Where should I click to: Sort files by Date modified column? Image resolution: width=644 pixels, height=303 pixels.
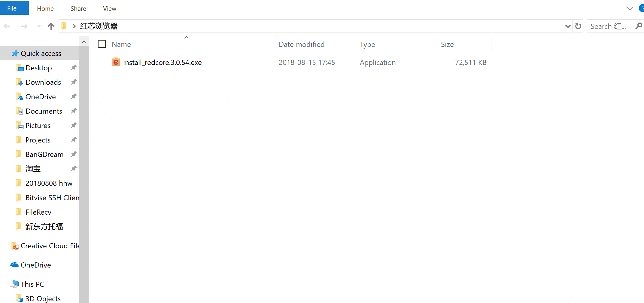[x=301, y=44]
